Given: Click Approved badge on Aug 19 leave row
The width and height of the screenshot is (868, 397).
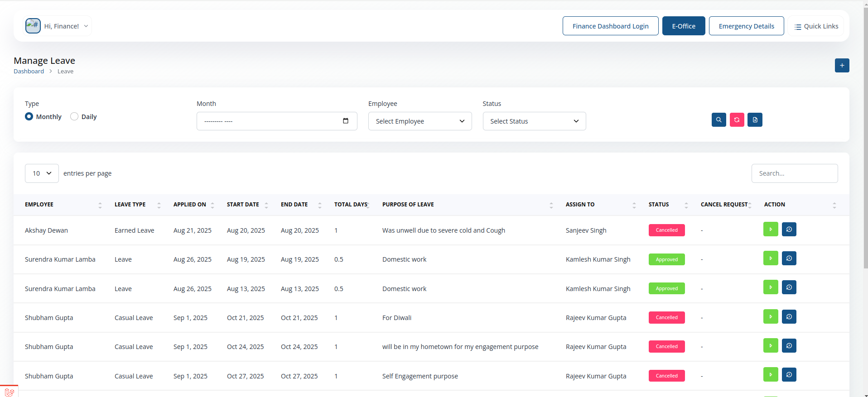Looking at the screenshot, I should coord(666,259).
